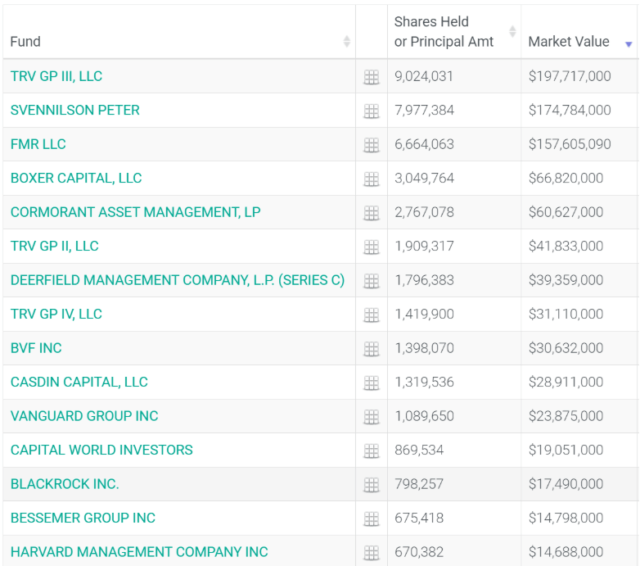This screenshot has width=640, height=566.
Task: Open the table icon for BOXER CAPITAL, LLC
Action: point(371,179)
